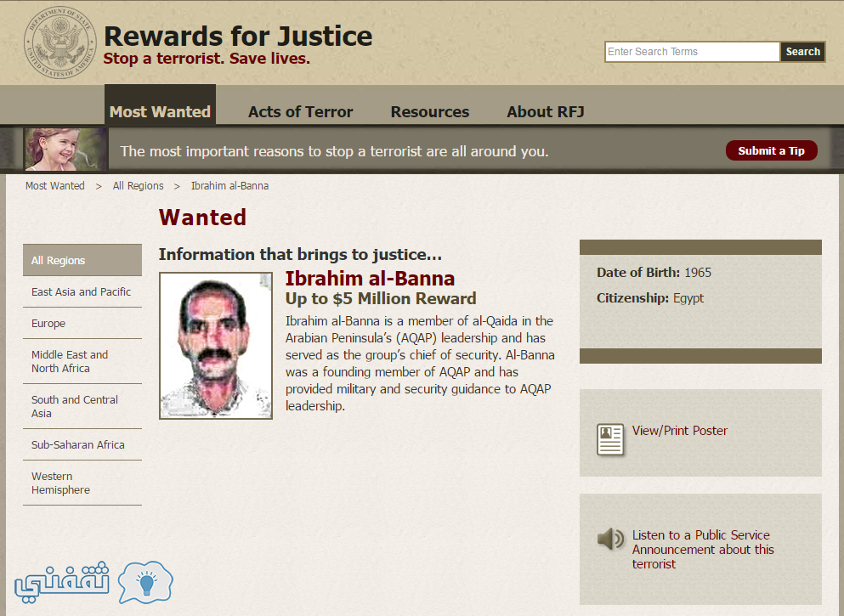
Task: Choose East Asia and Pacific region
Action: [x=82, y=291]
